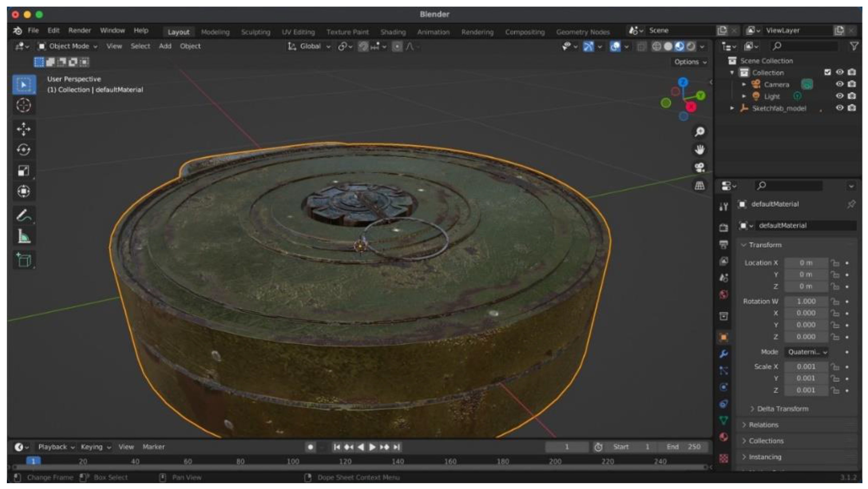Toggle the Collection exclude checkbox
The width and height of the screenshot is (868, 489).
(827, 72)
